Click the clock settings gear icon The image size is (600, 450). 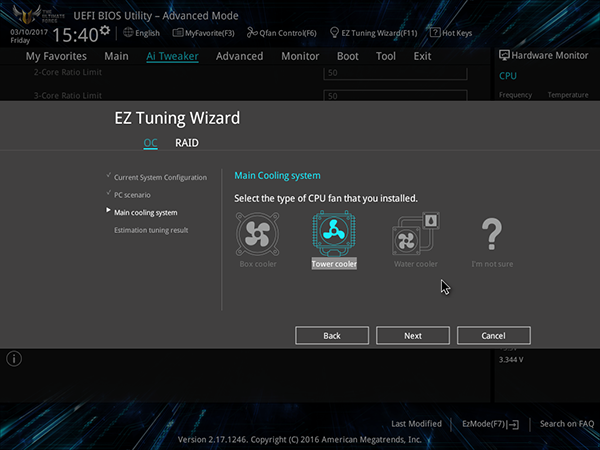[x=104, y=30]
